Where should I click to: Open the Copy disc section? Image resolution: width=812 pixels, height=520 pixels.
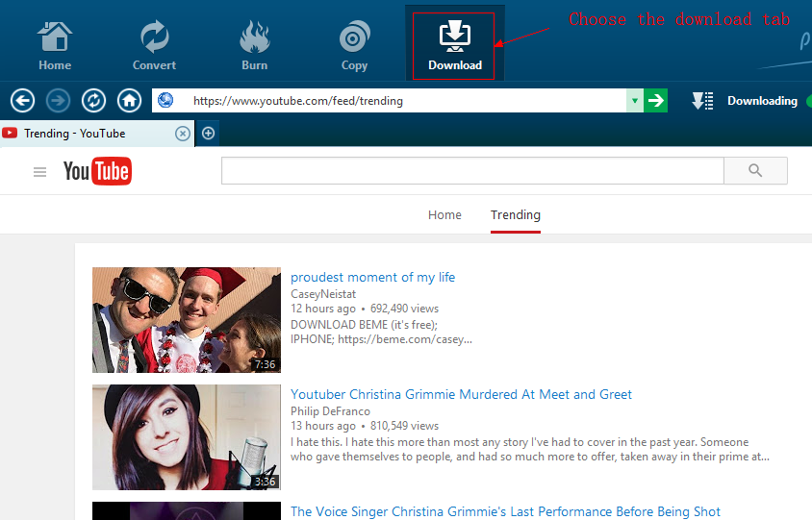coord(354,45)
